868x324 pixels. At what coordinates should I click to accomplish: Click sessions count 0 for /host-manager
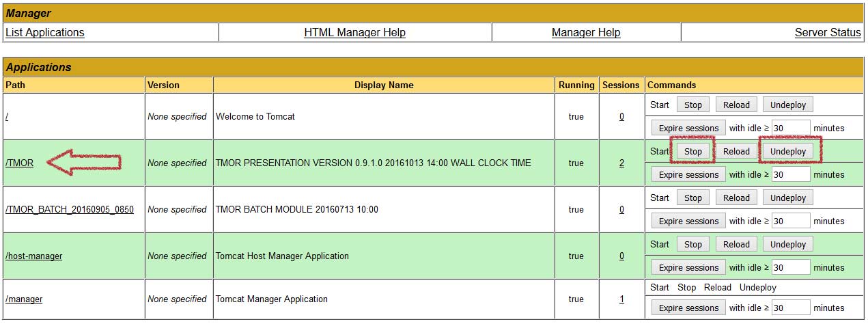click(x=621, y=256)
